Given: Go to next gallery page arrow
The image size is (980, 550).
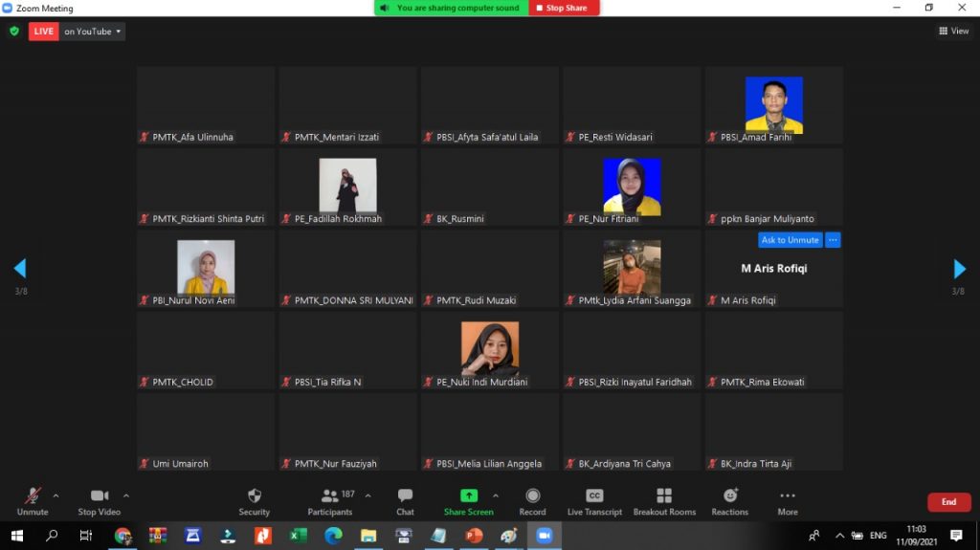Looking at the screenshot, I should pos(959,269).
